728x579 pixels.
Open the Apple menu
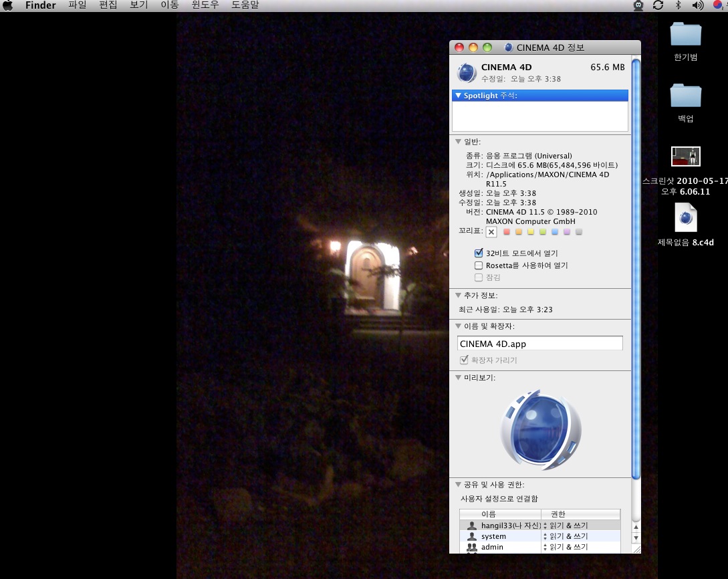[8, 5]
